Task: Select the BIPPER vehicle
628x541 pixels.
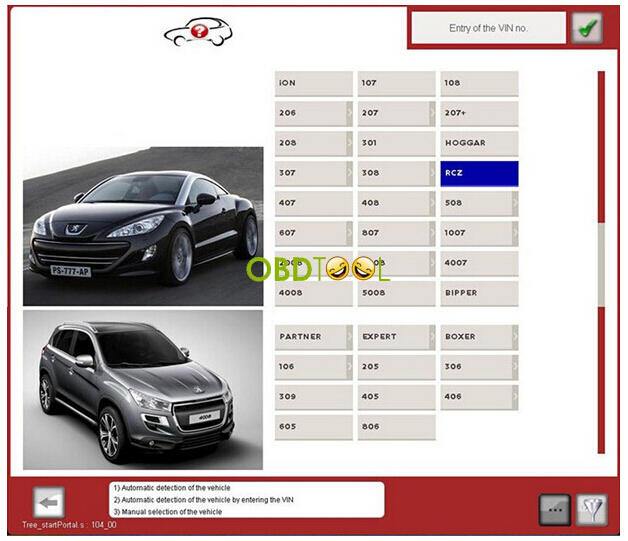Action: click(479, 293)
